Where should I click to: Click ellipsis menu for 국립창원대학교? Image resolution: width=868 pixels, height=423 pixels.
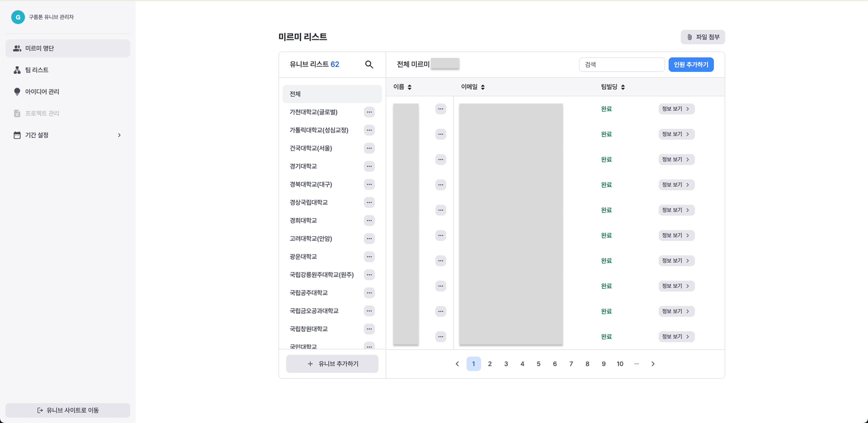point(369,329)
